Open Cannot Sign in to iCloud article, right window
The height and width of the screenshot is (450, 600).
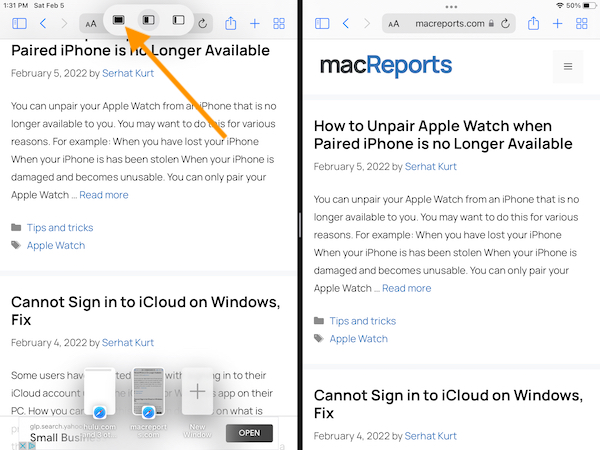click(x=448, y=404)
